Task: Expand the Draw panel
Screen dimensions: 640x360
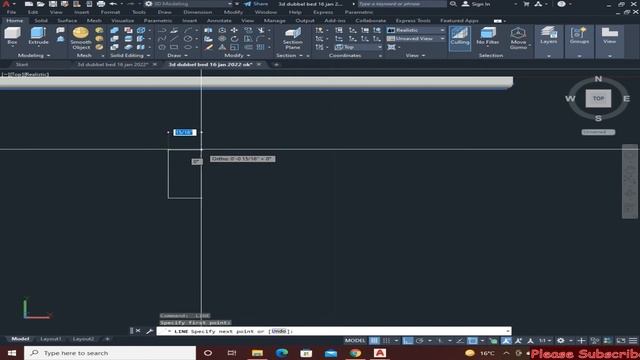Action: [x=177, y=56]
